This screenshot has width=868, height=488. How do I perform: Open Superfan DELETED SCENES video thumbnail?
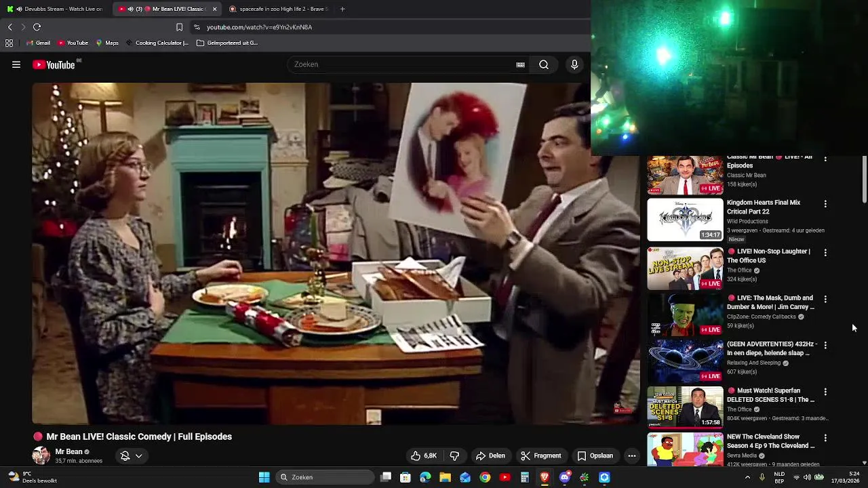[x=685, y=408]
